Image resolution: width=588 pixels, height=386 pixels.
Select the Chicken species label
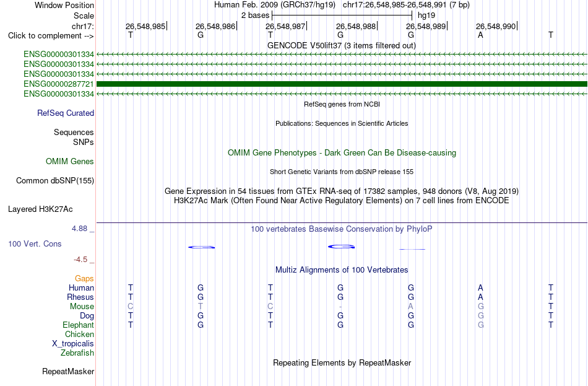point(79,334)
